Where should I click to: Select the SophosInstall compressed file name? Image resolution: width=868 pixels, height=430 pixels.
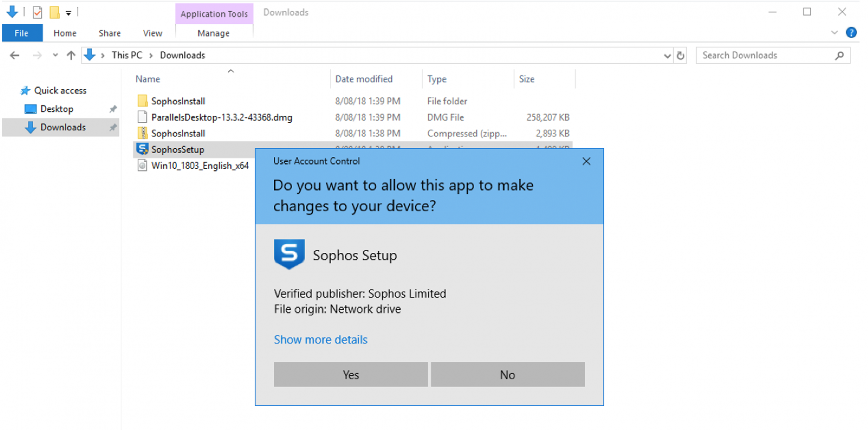(178, 133)
